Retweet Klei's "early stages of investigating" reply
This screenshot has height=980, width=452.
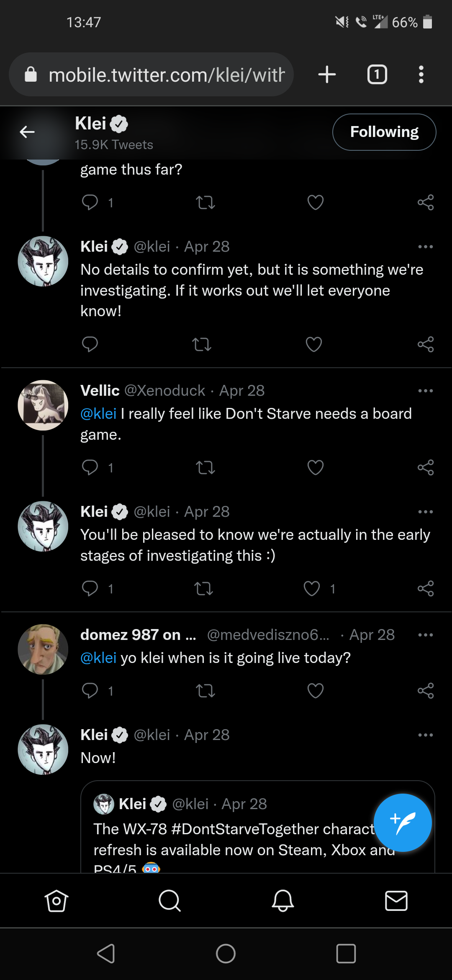(204, 589)
